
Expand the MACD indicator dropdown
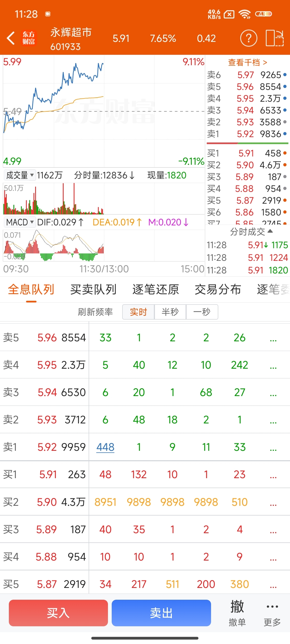[x=20, y=222]
